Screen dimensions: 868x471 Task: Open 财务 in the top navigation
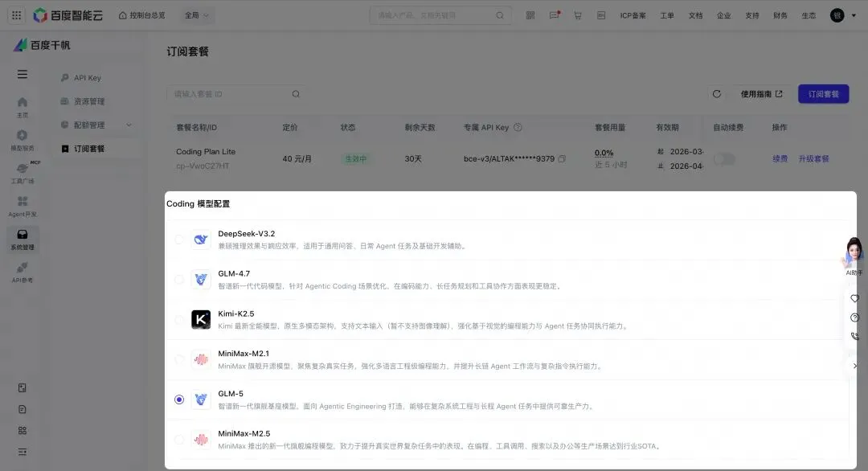[x=780, y=15]
